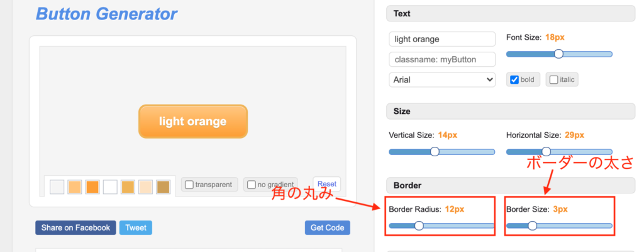
Task: Open the Arial font dropdown
Action: click(442, 79)
